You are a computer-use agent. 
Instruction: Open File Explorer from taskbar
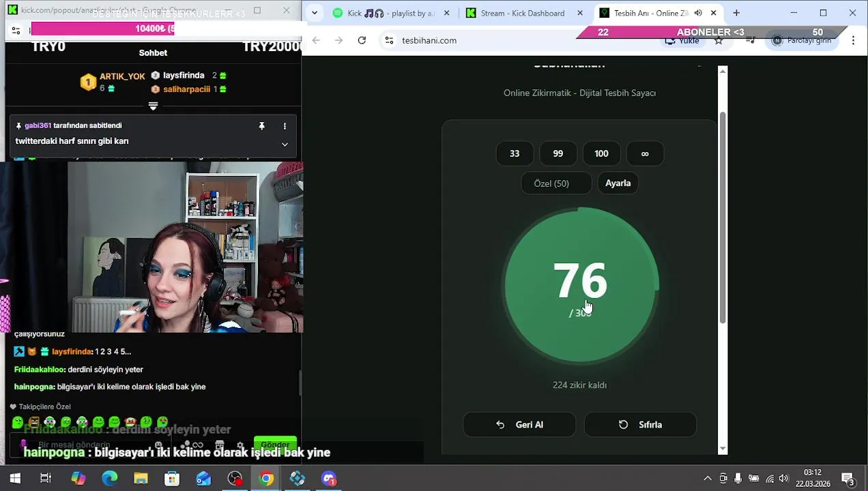[141, 479]
